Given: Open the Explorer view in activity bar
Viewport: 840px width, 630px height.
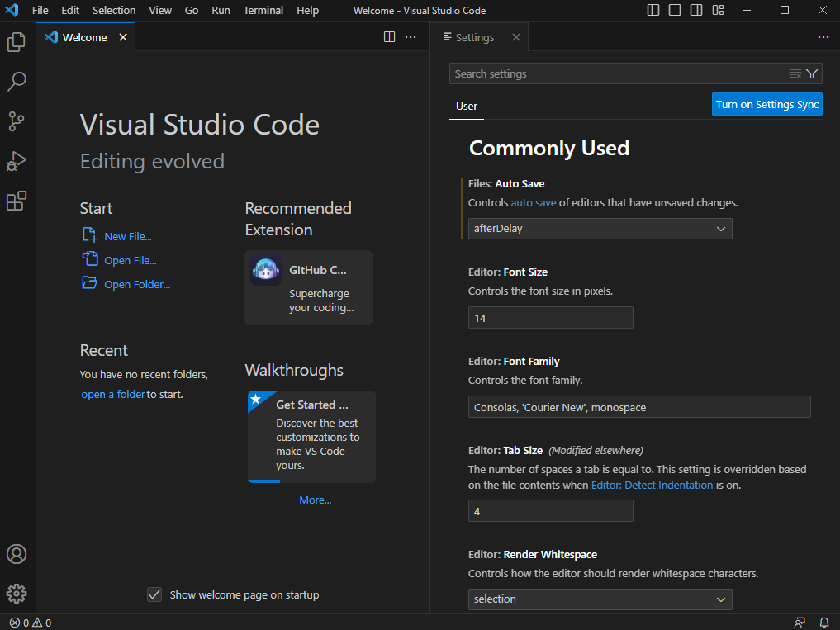Looking at the screenshot, I should (x=17, y=42).
